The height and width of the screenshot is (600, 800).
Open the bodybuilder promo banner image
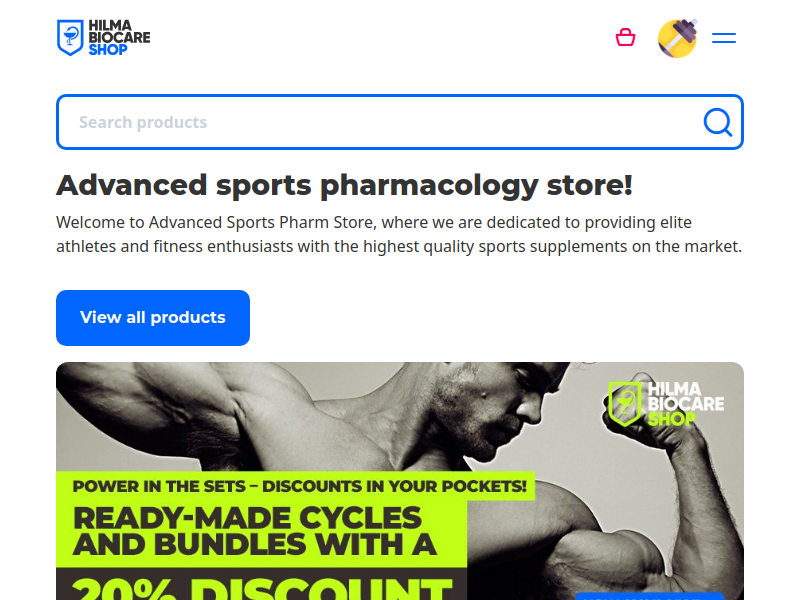pyautogui.click(x=400, y=481)
